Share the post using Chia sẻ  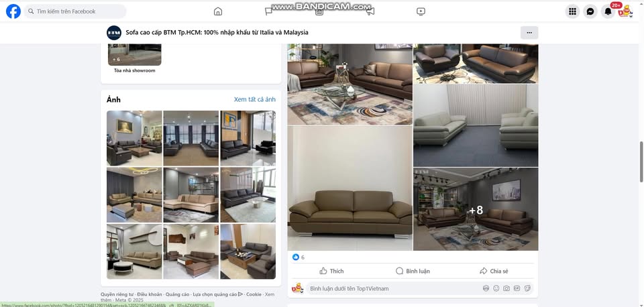[494, 271]
